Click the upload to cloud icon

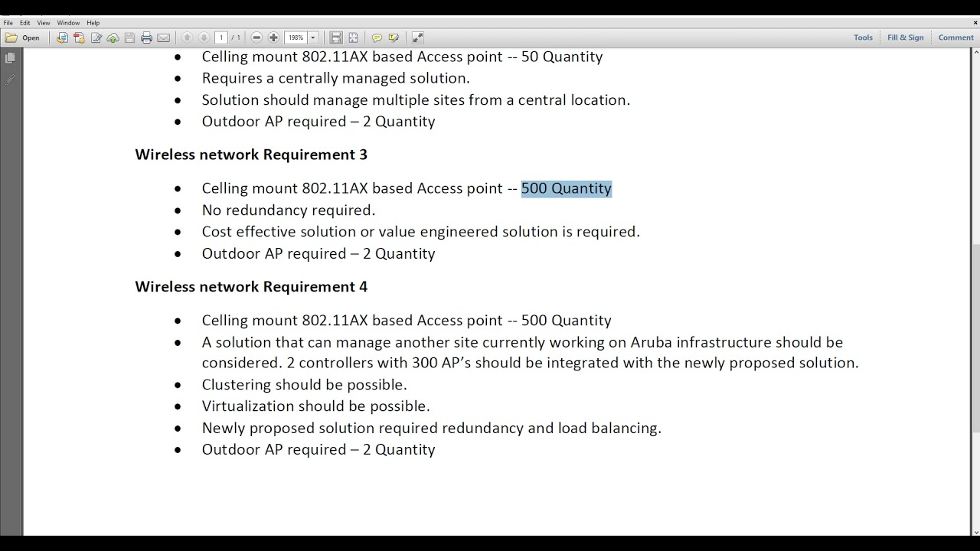[x=113, y=37]
